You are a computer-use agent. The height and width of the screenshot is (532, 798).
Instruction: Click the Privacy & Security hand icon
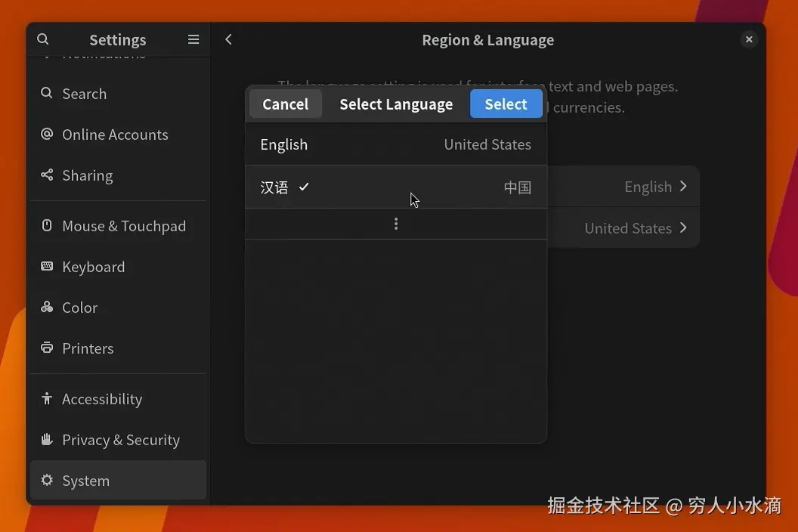tap(47, 439)
